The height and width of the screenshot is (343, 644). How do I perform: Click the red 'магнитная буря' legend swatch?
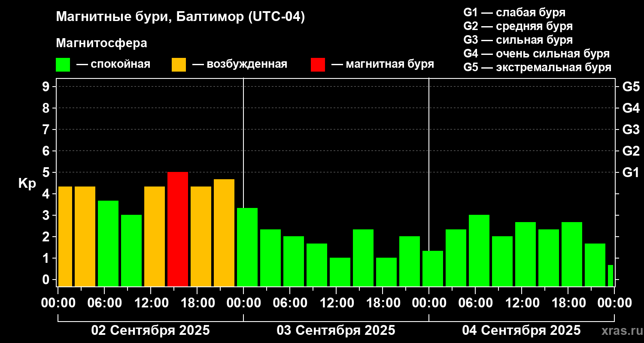[x=318, y=65]
